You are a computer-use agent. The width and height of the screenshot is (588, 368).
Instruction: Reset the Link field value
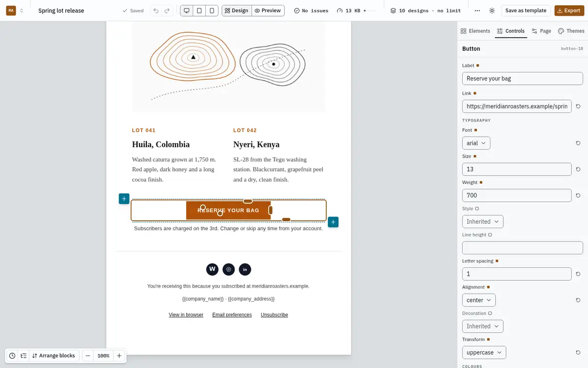tap(578, 106)
